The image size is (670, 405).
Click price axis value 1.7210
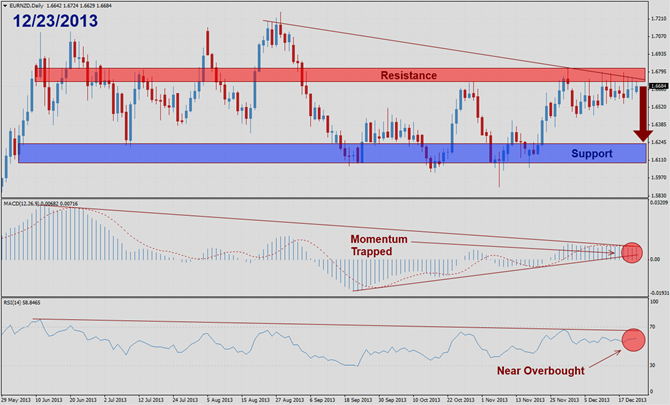click(658, 19)
